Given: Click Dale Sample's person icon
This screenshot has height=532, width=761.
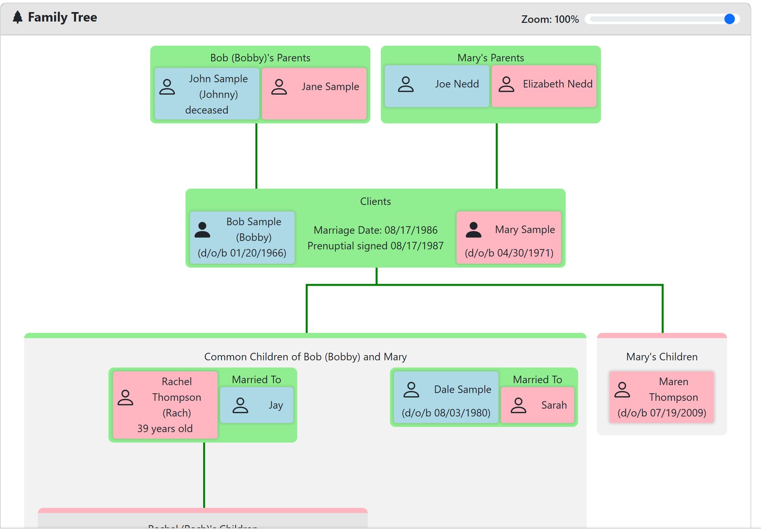Looking at the screenshot, I should click(411, 390).
